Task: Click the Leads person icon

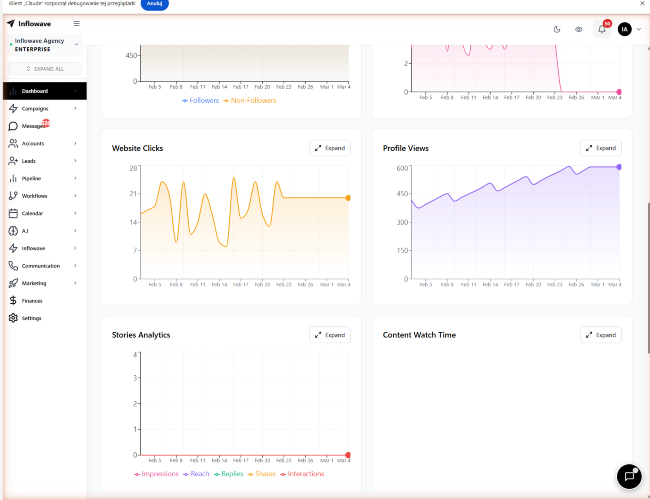Action: click(x=12, y=160)
